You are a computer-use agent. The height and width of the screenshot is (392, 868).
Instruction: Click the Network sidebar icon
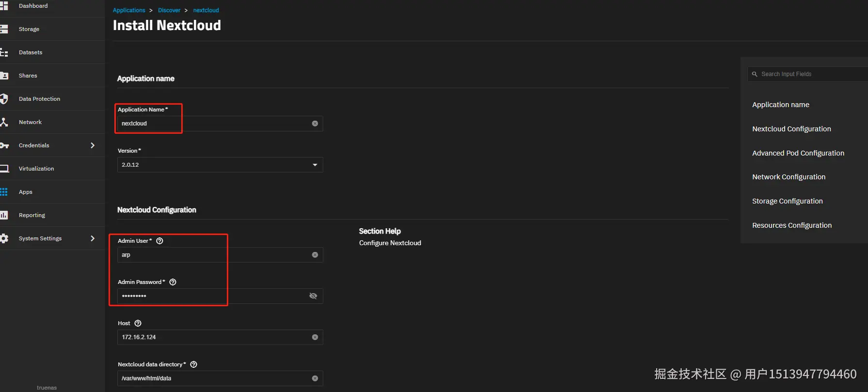point(4,122)
